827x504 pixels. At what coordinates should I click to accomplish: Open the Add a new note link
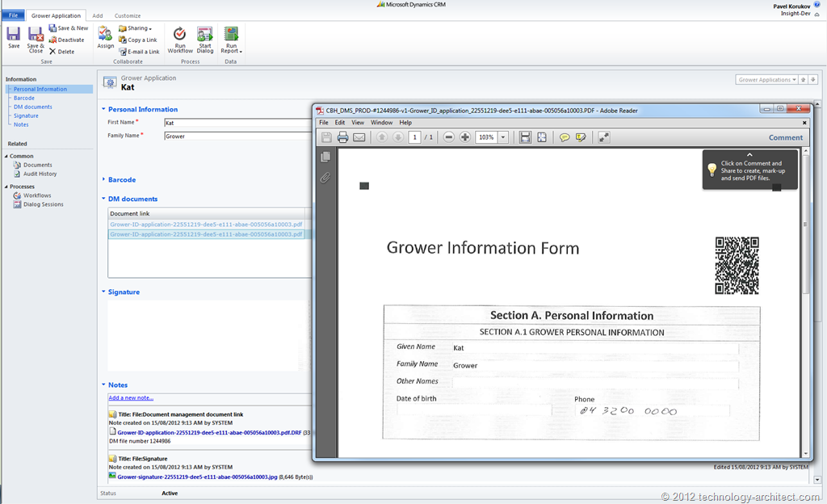129,397
